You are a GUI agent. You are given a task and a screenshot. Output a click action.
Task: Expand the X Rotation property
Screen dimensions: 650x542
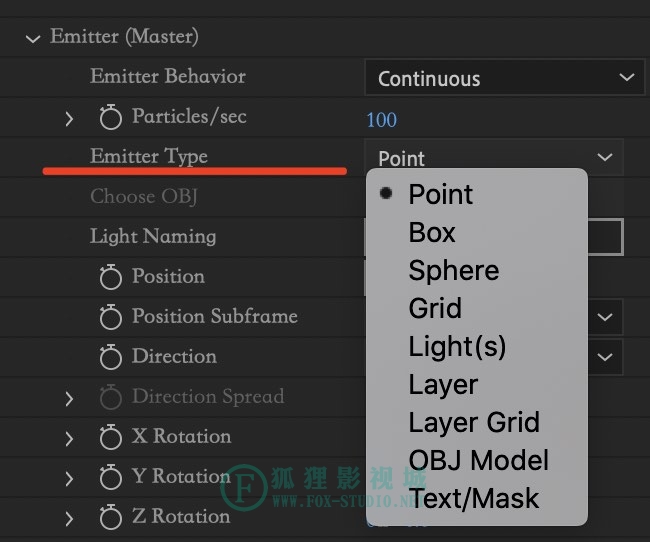tap(69, 439)
